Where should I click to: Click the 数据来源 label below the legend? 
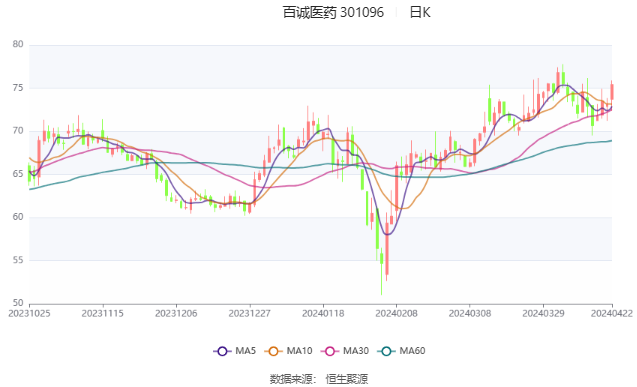[x=292, y=379]
